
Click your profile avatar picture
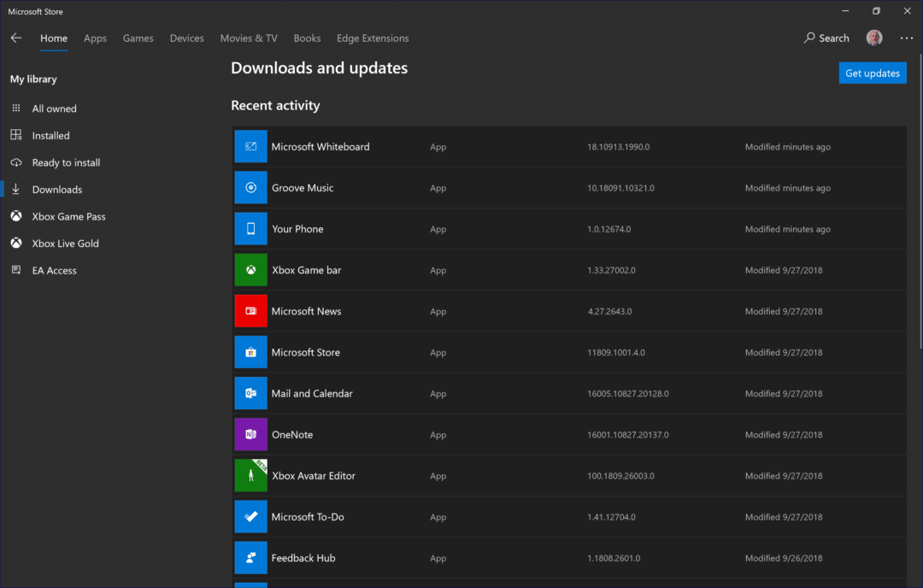coord(873,38)
